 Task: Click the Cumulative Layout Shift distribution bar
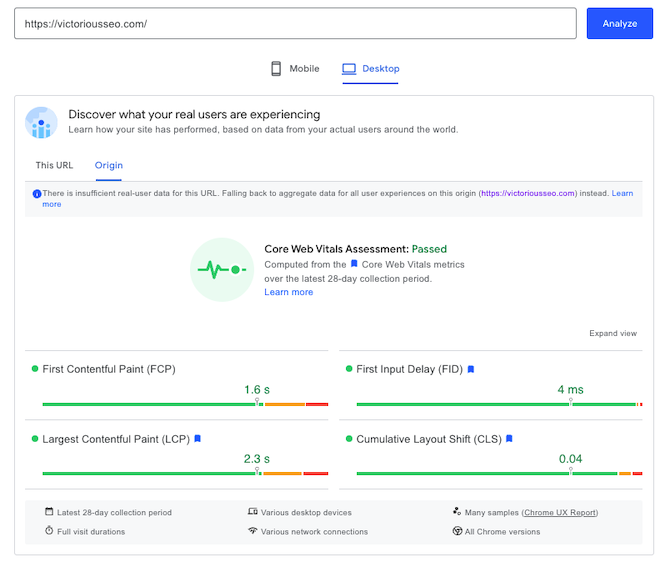[499, 473]
